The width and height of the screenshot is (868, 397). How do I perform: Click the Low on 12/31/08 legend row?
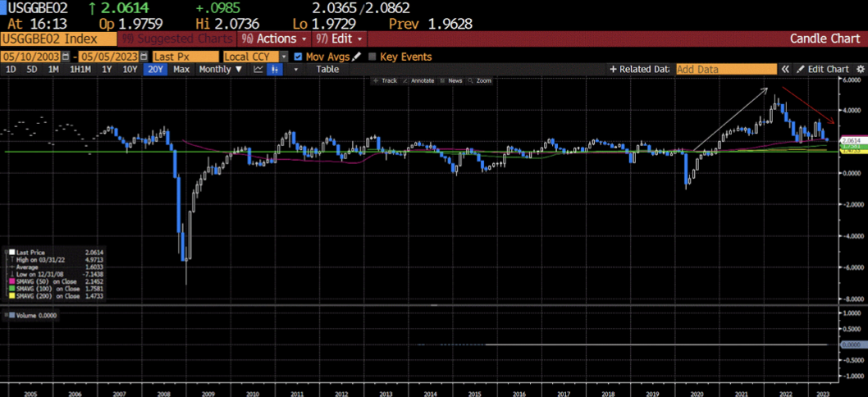(57, 273)
